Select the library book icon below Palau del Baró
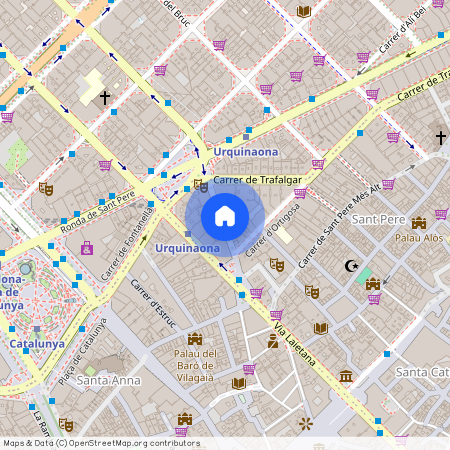450x450 pixels. point(239,383)
